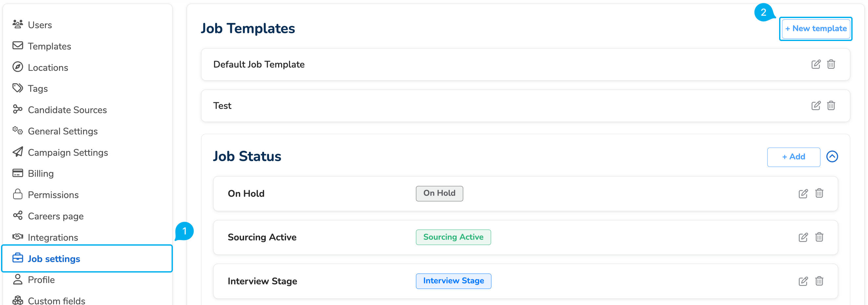Click edit icon for Test template
Screen dimensions: 868x305
coord(816,106)
